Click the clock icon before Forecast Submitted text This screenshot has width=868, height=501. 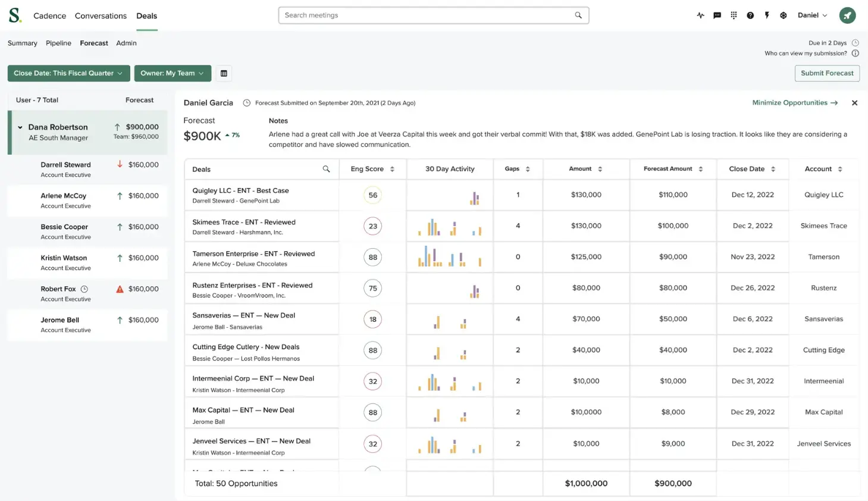pyautogui.click(x=246, y=103)
